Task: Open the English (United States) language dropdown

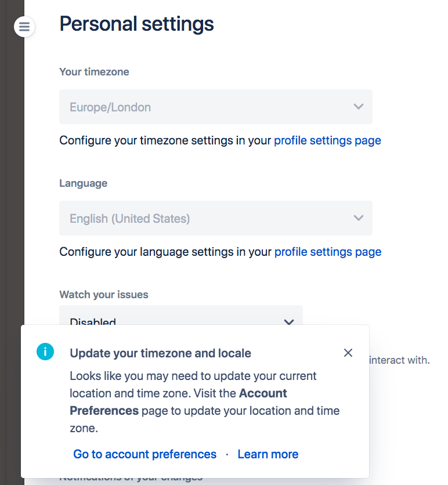Action: (x=215, y=218)
